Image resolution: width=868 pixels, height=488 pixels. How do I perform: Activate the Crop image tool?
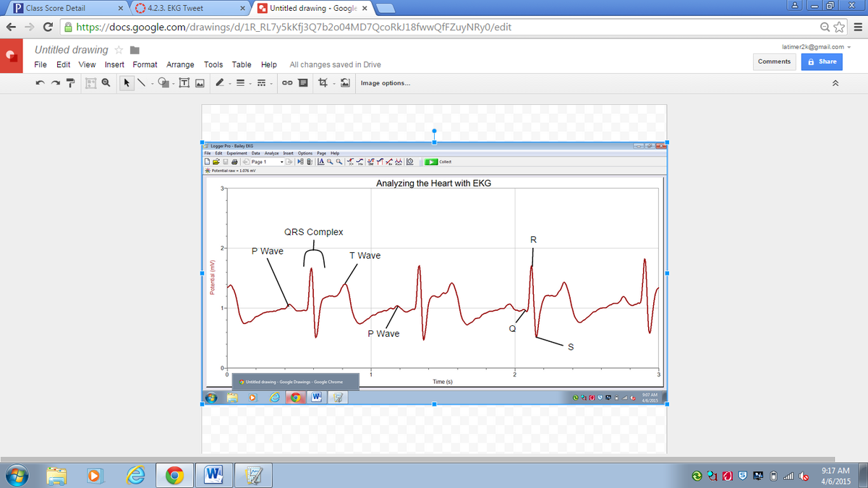point(323,83)
